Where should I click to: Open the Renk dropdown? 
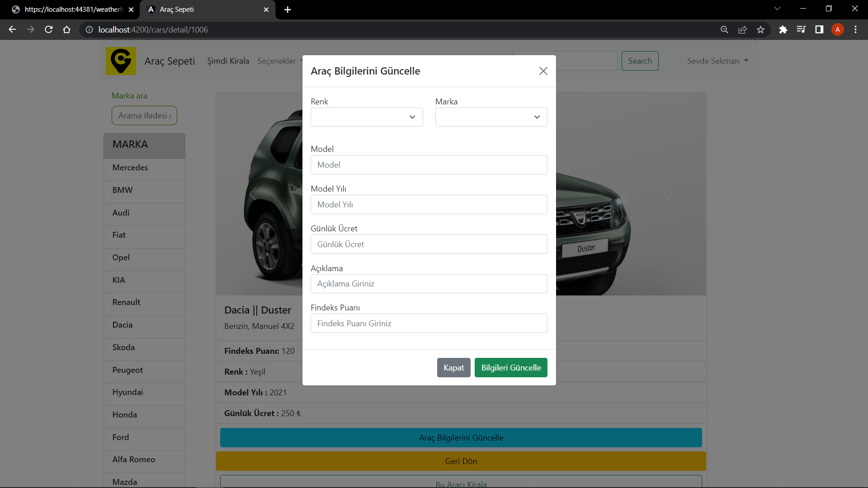[367, 117]
